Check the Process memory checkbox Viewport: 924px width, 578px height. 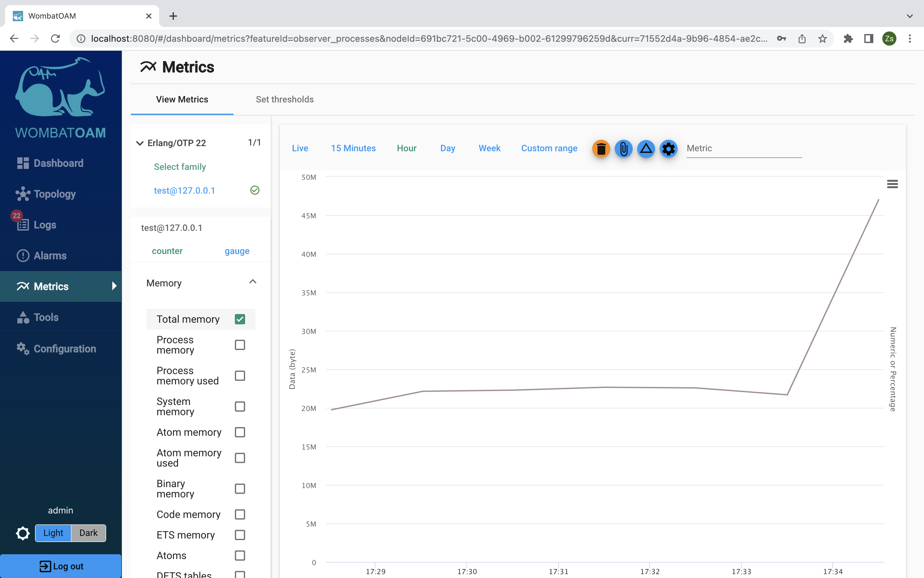click(240, 345)
